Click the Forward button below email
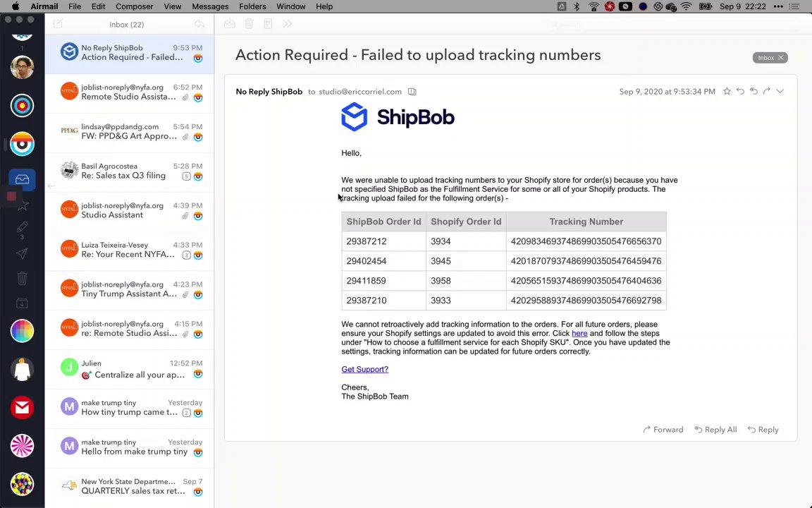 coord(663,429)
